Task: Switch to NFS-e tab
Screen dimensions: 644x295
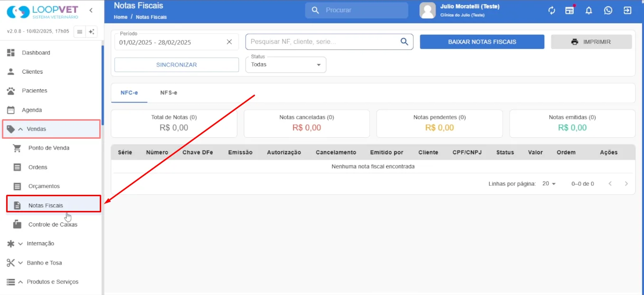Action: pyautogui.click(x=169, y=93)
